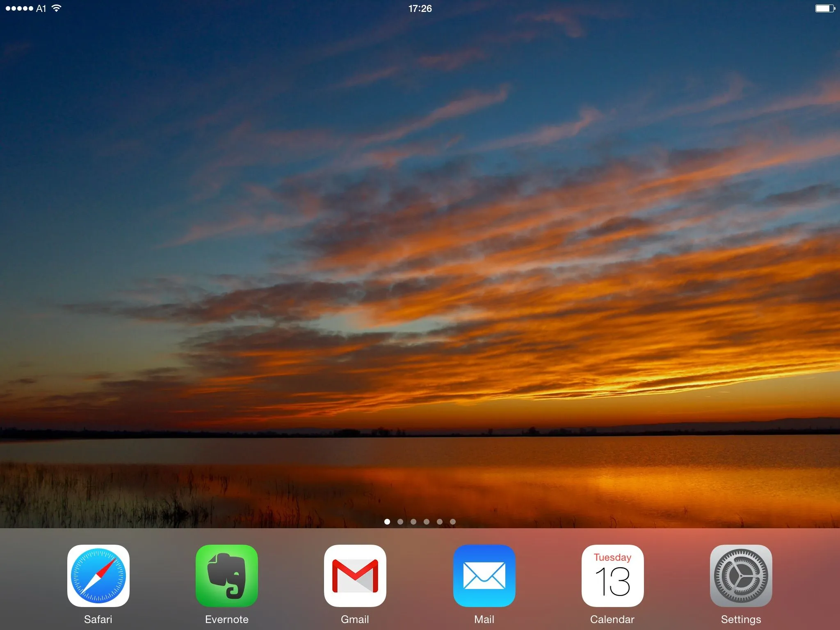This screenshot has width=840, height=630.
Task: Jump to second home page dot
Action: point(400,522)
